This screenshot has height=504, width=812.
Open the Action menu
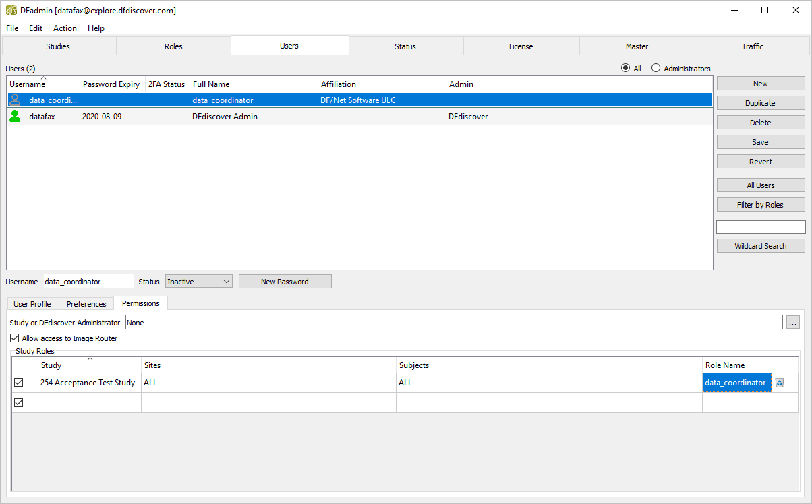coord(65,28)
